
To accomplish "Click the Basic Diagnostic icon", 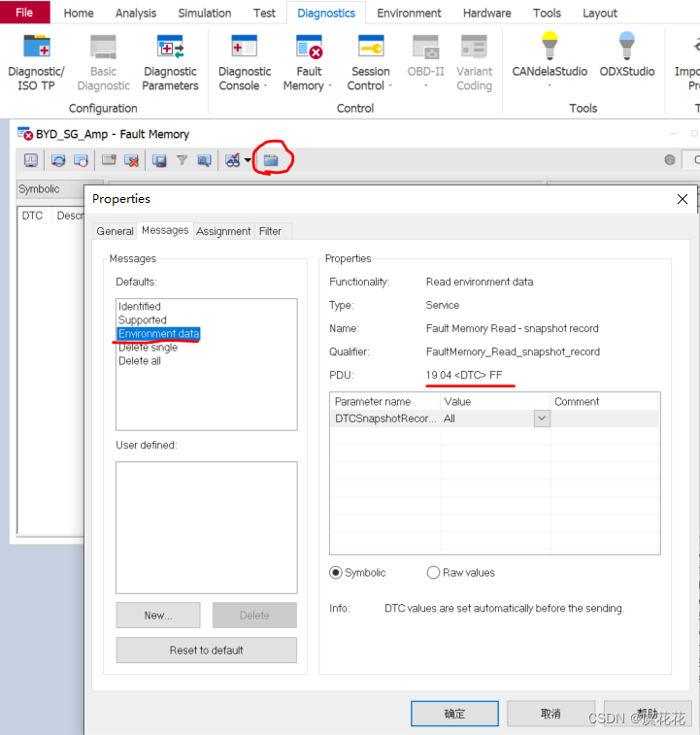I will coord(103,48).
